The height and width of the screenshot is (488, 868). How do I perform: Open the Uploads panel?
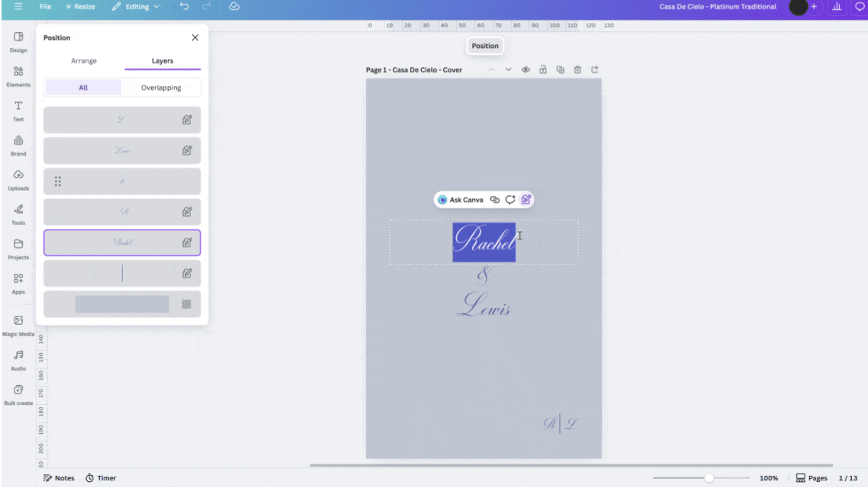point(18,179)
